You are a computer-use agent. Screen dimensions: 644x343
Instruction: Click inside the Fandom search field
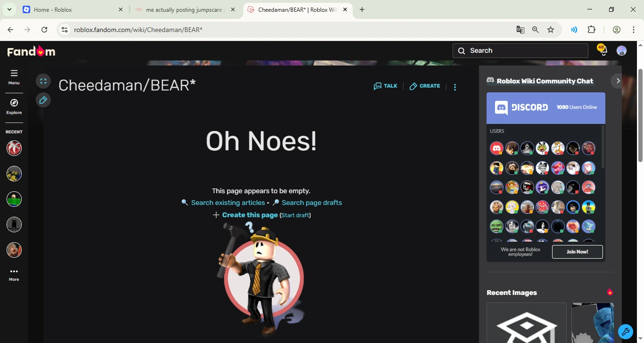519,50
